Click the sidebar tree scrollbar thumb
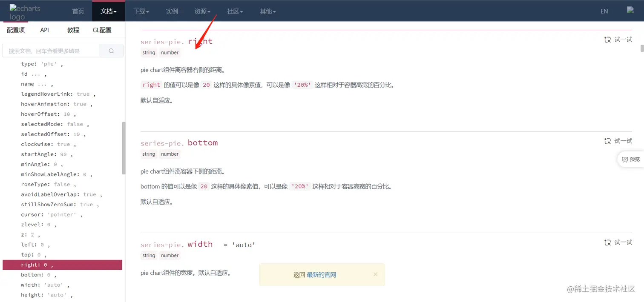Image resolution: width=644 pixels, height=302 pixels. click(x=124, y=148)
